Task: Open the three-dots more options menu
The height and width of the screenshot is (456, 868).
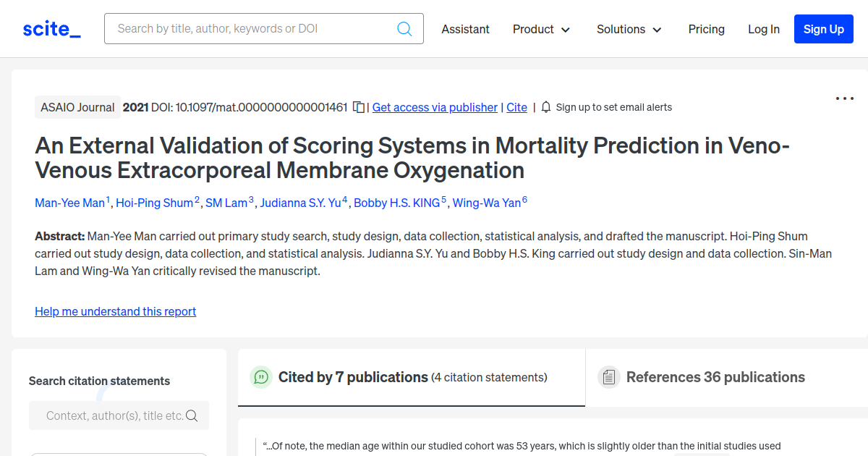Action: 844,98
